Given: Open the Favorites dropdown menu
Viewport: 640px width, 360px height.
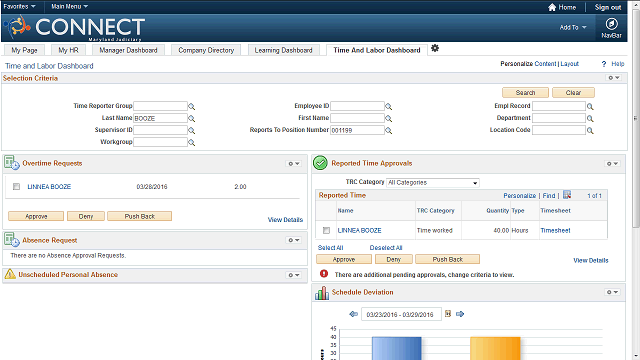Looking at the screenshot, I should pyautogui.click(x=19, y=7).
